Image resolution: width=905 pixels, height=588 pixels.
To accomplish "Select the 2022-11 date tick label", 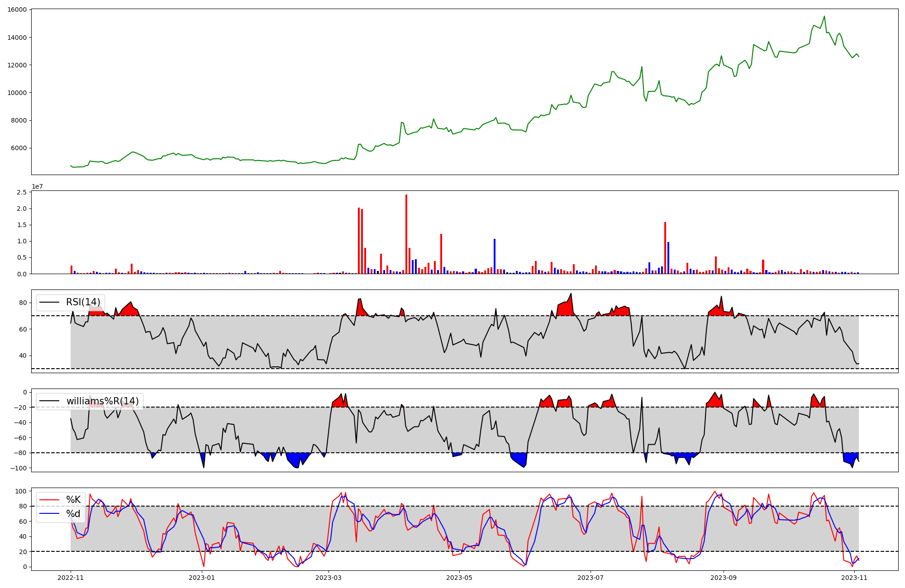I will (71, 578).
